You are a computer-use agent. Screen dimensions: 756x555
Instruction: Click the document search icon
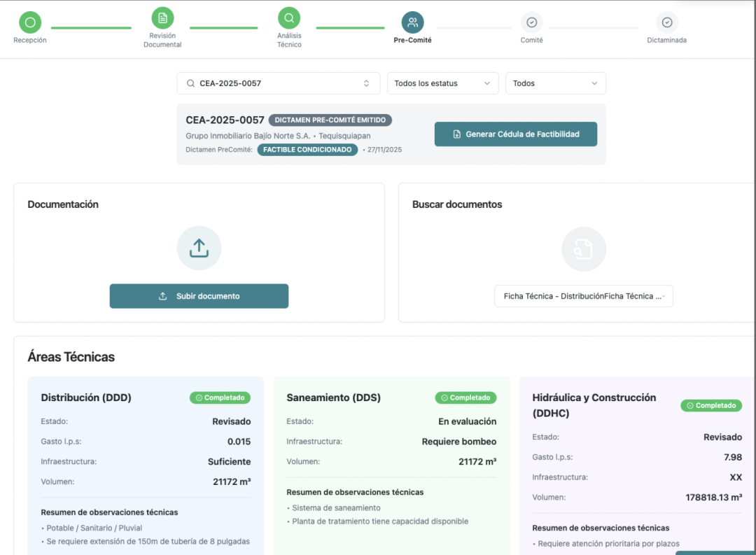click(583, 249)
